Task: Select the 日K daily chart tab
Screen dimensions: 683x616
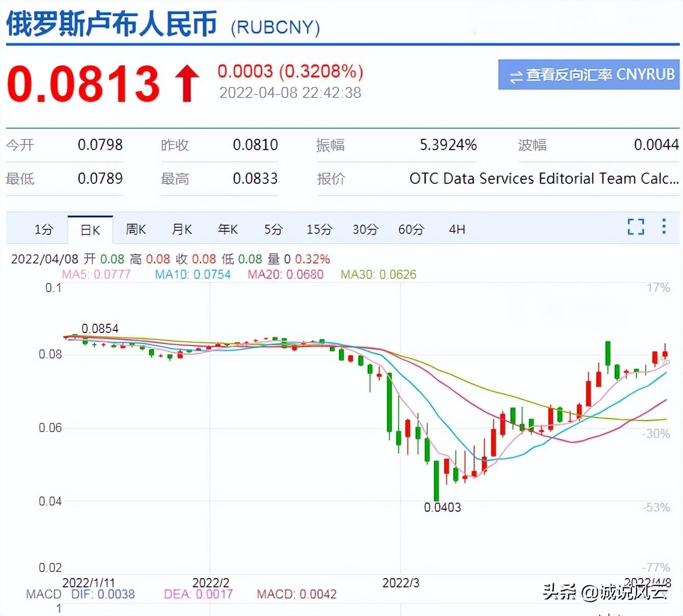Action: coord(90,230)
